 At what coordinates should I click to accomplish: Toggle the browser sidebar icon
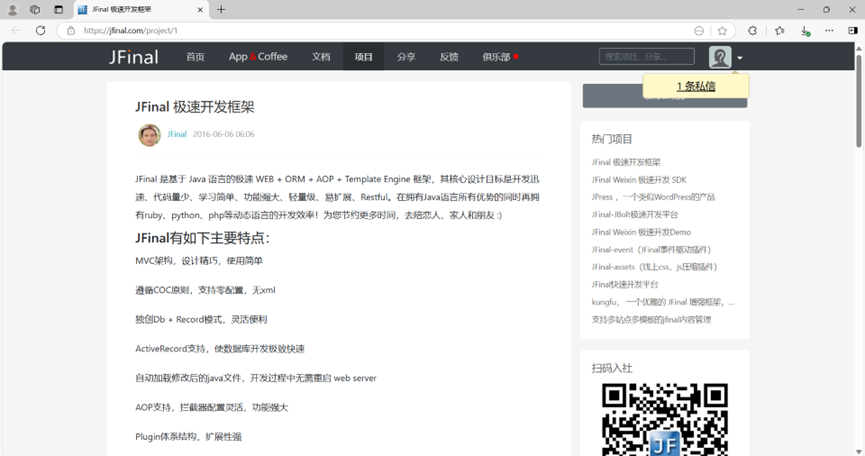tap(853, 31)
